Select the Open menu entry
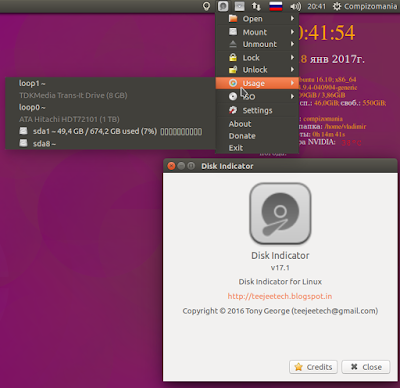The height and width of the screenshot is (388, 400). click(x=257, y=19)
